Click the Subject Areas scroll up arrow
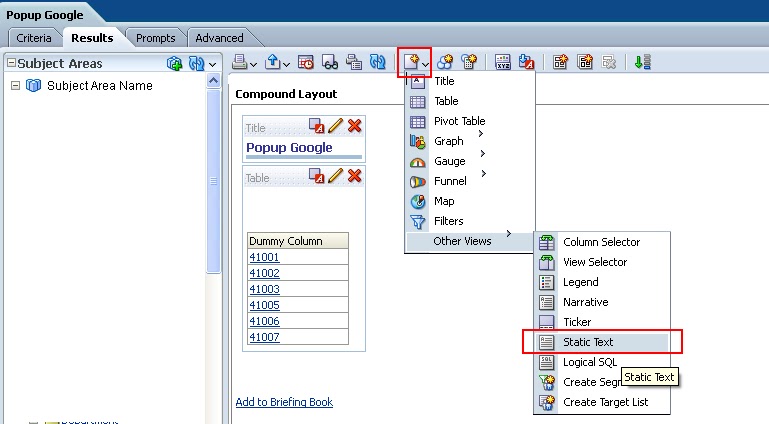The height and width of the screenshot is (424, 769). (213, 80)
